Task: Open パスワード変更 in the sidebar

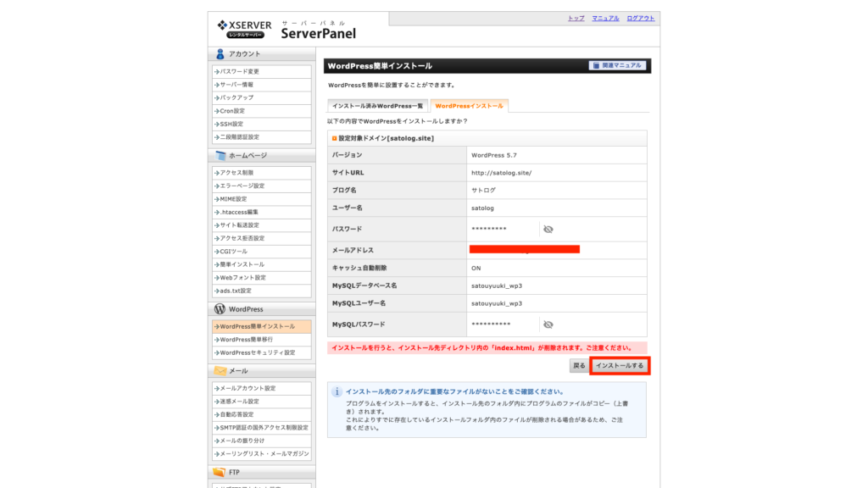Action: click(x=261, y=71)
